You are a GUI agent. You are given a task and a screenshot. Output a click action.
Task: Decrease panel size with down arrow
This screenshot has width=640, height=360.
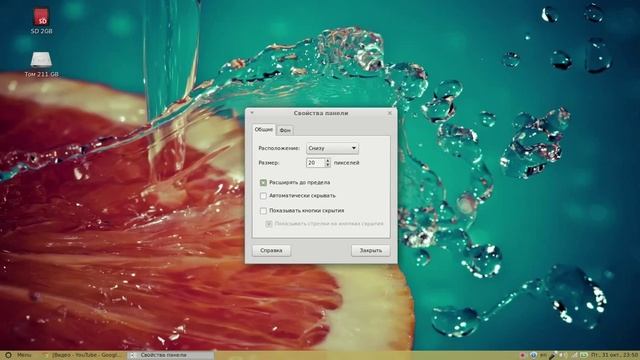click(328, 165)
